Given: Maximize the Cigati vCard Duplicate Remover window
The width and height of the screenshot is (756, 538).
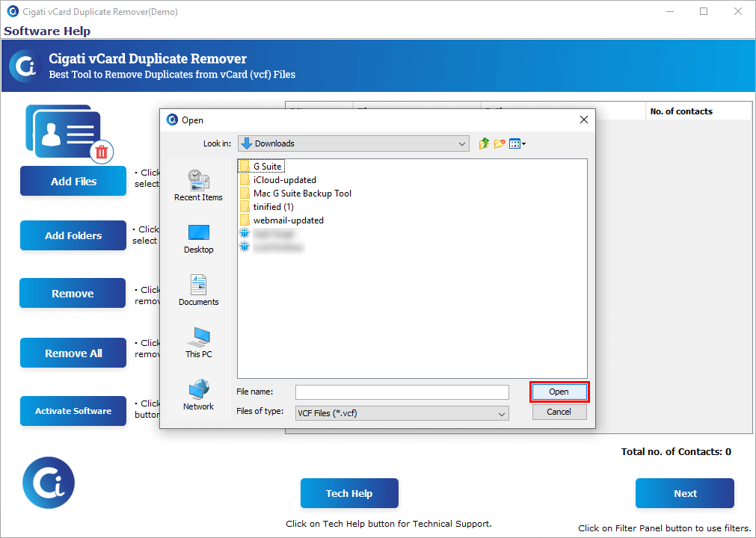Looking at the screenshot, I should (704, 11).
